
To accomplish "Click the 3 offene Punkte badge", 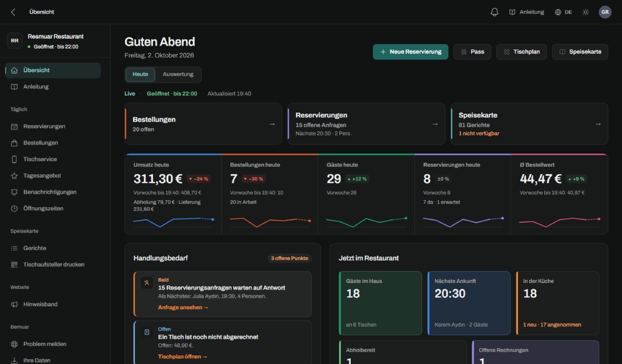I will pyautogui.click(x=290, y=258).
